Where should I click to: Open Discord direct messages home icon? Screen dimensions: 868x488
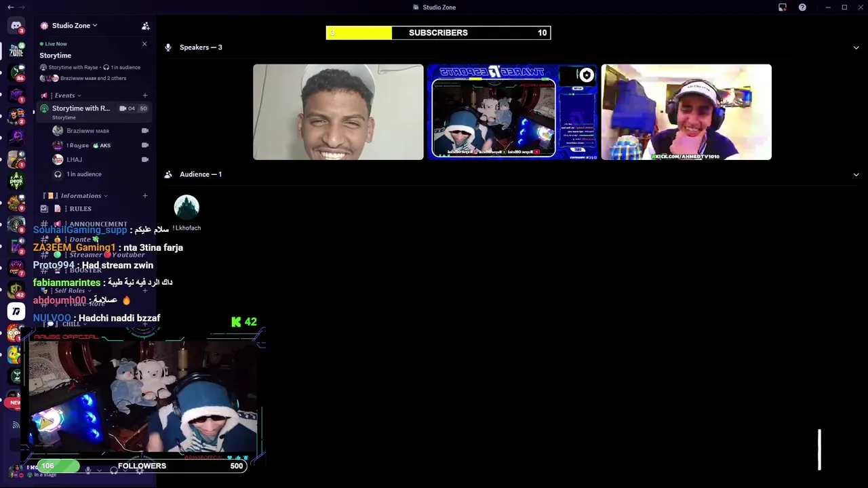pos(16,26)
